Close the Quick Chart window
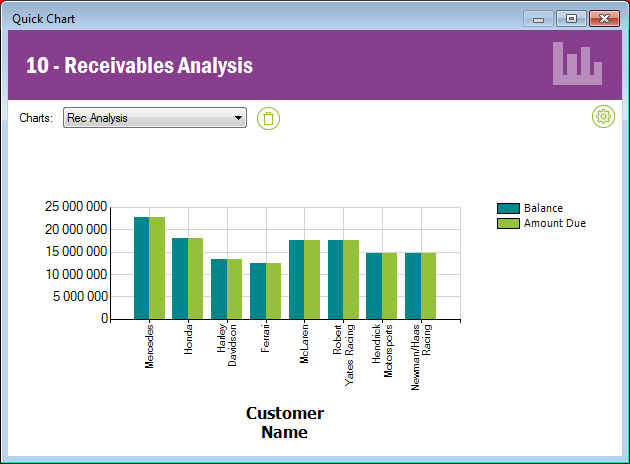The image size is (630, 464). coord(604,18)
